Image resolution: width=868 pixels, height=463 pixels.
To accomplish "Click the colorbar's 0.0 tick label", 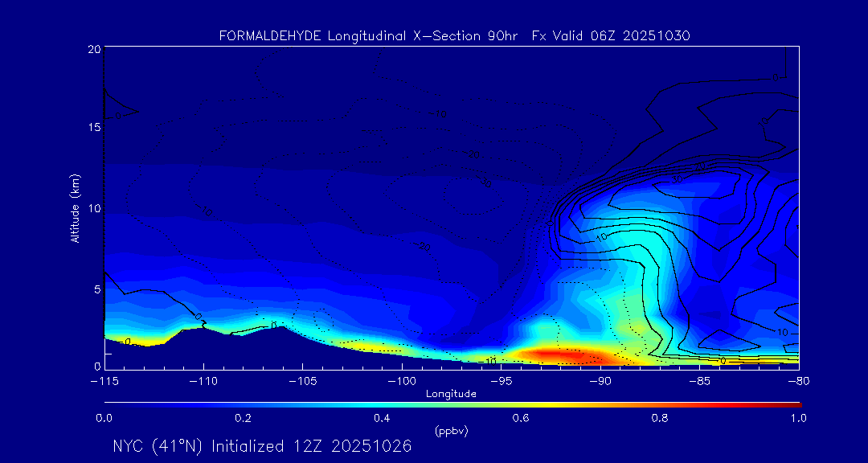I will pyautogui.click(x=104, y=418).
